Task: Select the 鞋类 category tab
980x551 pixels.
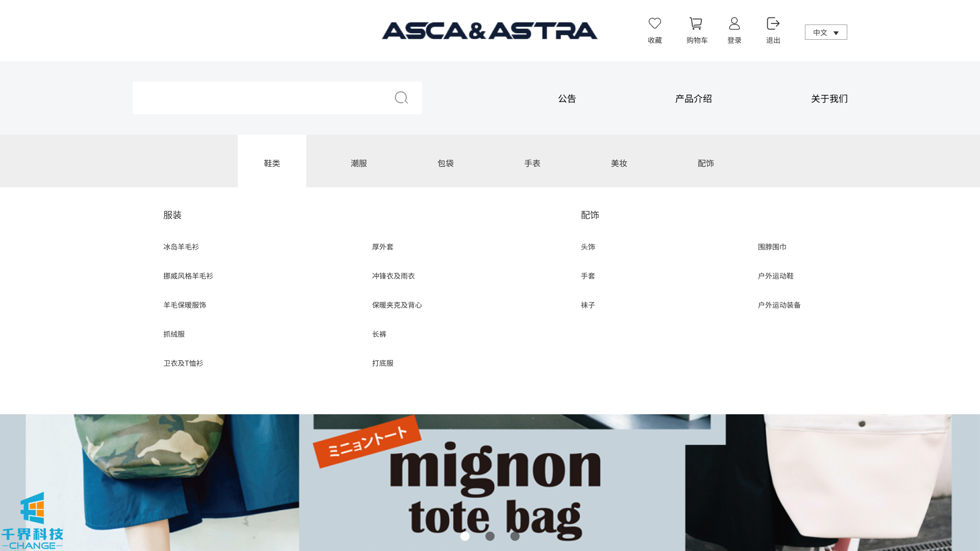Action: pyautogui.click(x=272, y=163)
